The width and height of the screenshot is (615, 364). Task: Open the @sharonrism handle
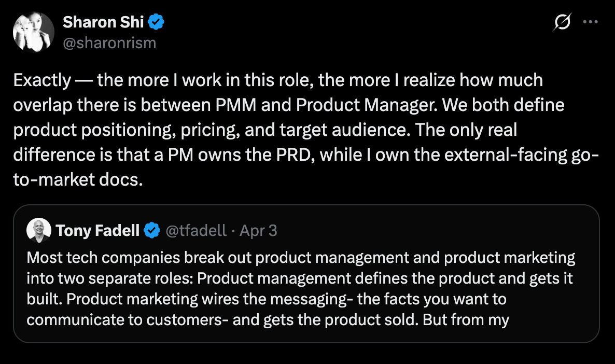[x=109, y=43]
